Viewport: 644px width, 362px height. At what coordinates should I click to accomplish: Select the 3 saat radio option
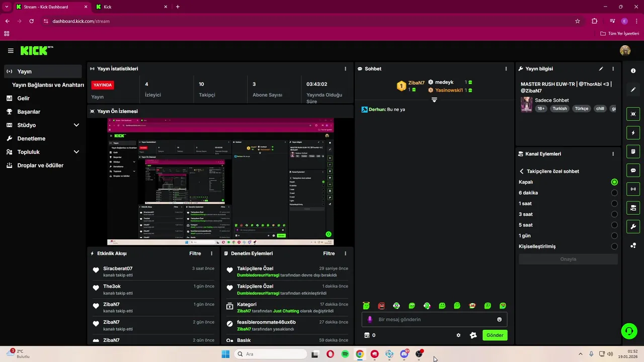click(x=614, y=214)
